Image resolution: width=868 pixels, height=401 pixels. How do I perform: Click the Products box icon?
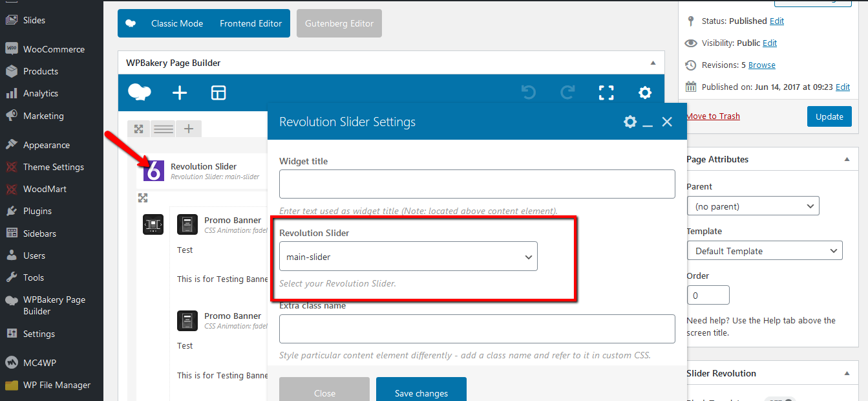click(11, 71)
